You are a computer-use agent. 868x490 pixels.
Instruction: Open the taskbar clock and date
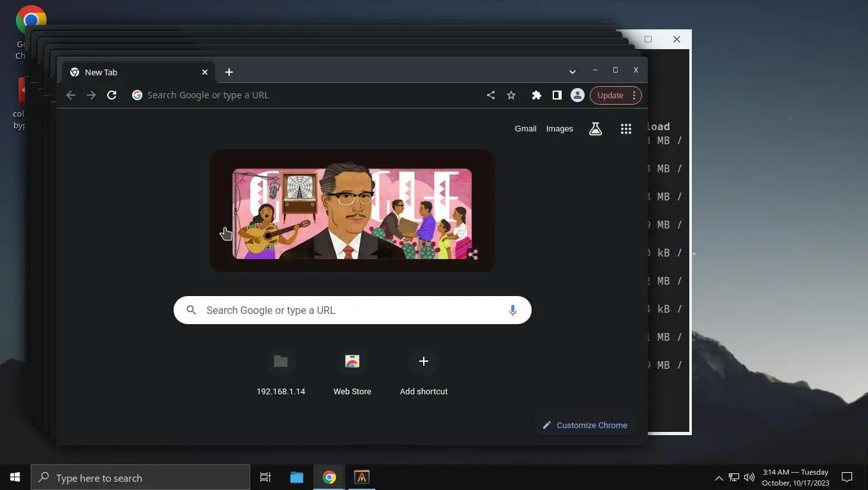796,477
